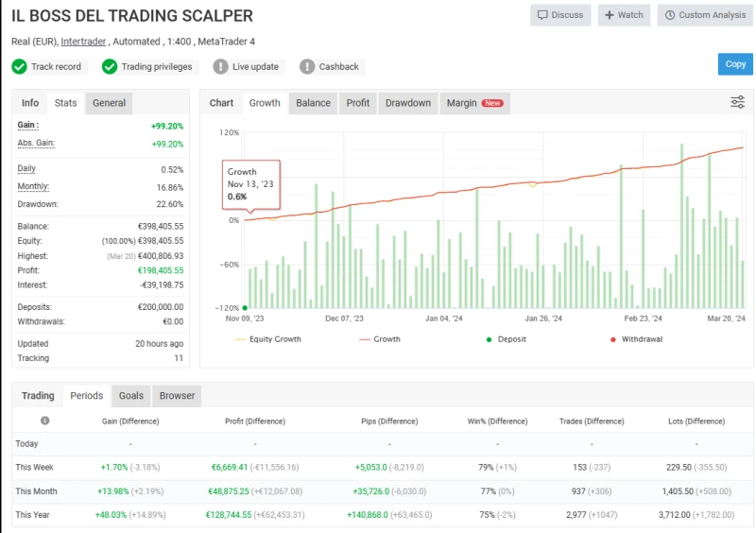Image resolution: width=756 pixels, height=533 pixels.
Task: Switch to the Drawdown chart tab
Action: tap(407, 103)
